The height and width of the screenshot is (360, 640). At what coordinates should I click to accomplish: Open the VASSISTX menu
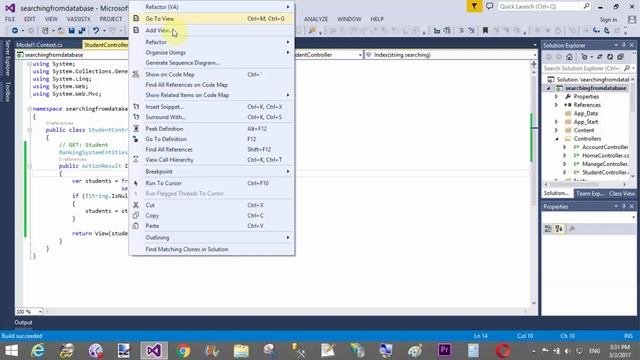78,19
